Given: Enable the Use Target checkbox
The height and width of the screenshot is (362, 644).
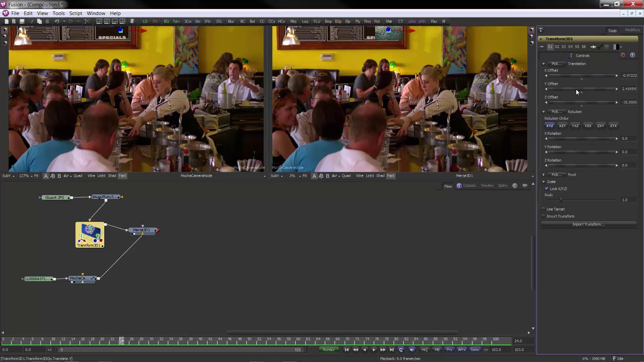Looking at the screenshot, I should tap(543, 209).
